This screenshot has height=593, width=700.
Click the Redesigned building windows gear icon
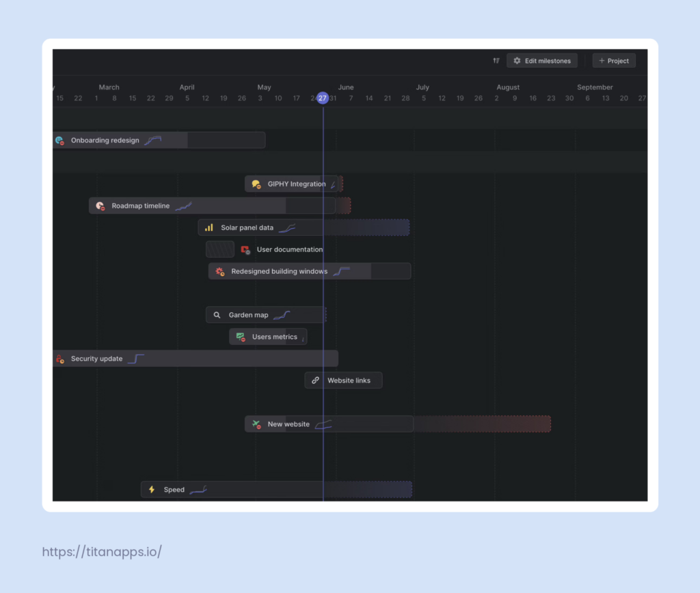tap(219, 271)
